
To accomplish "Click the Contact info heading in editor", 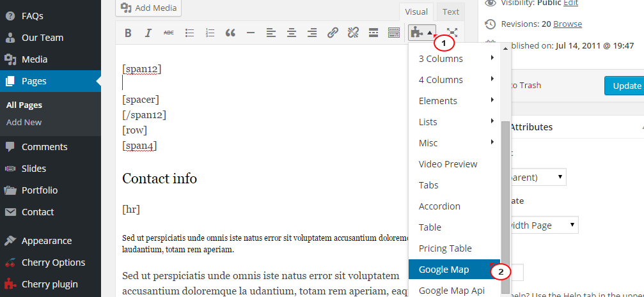I will coord(159,178).
